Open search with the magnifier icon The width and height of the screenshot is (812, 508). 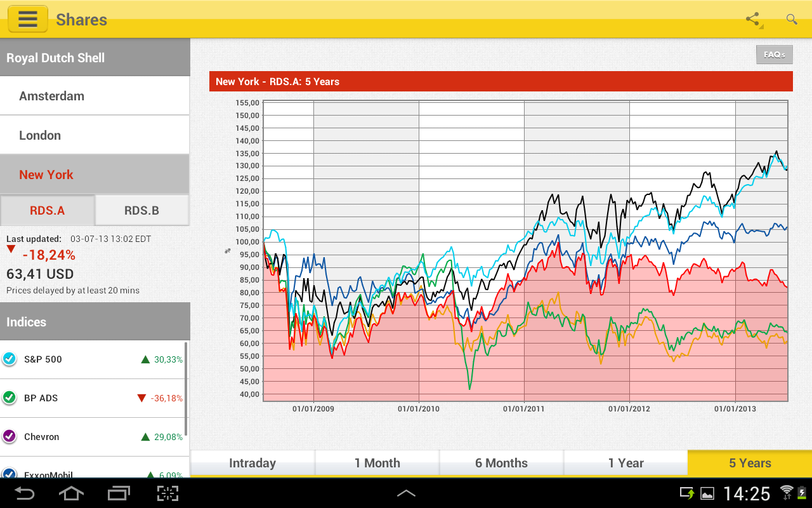(x=792, y=19)
